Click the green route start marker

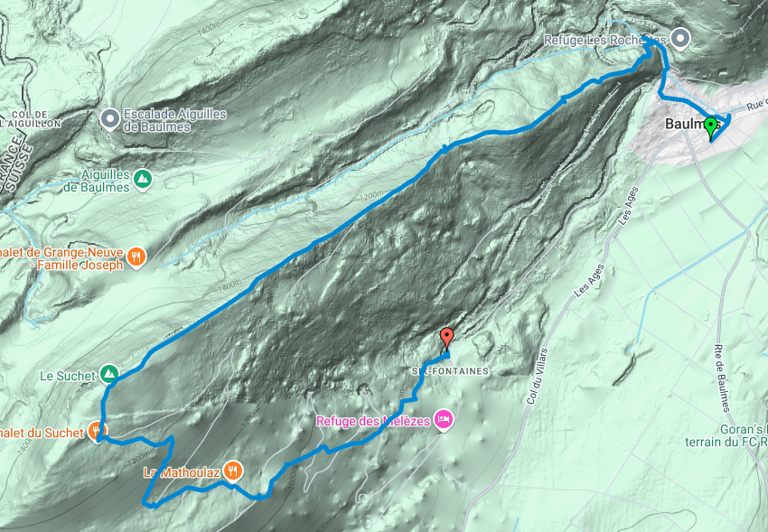tap(711, 128)
